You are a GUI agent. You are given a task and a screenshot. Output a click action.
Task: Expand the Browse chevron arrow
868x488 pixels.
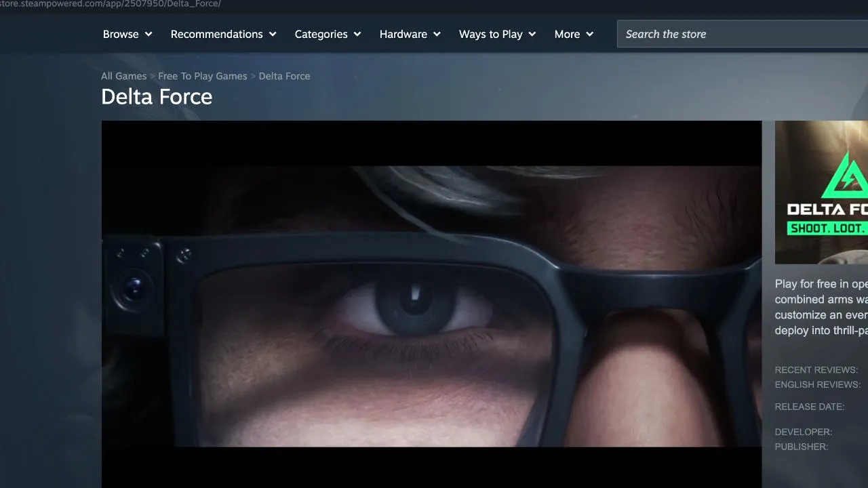(149, 34)
